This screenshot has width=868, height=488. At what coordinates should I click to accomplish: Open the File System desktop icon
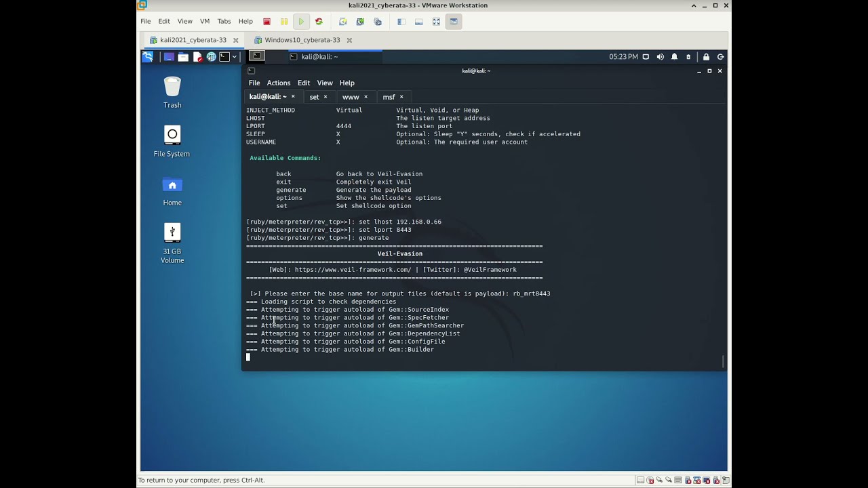click(172, 141)
